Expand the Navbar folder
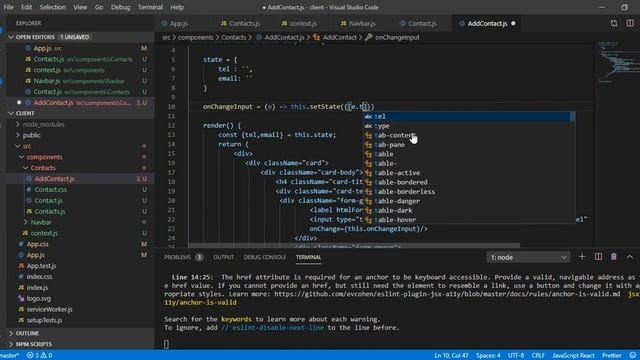This screenshot has width=640, height=360. click(x=41, y=222)
